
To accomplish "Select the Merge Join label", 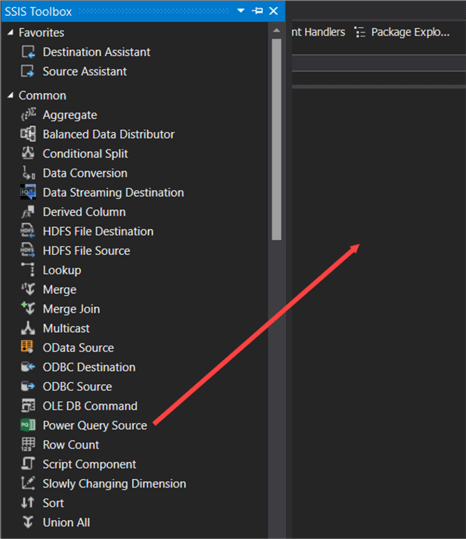I will tap(71, 309).
